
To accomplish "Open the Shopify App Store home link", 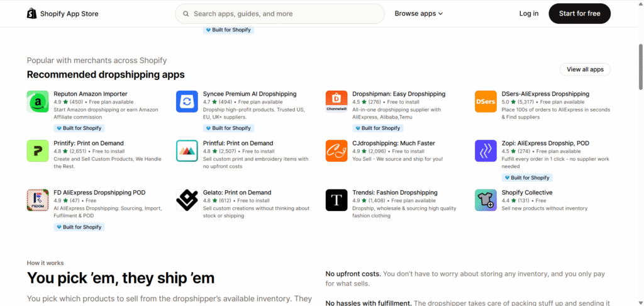I will coord(62,14).
